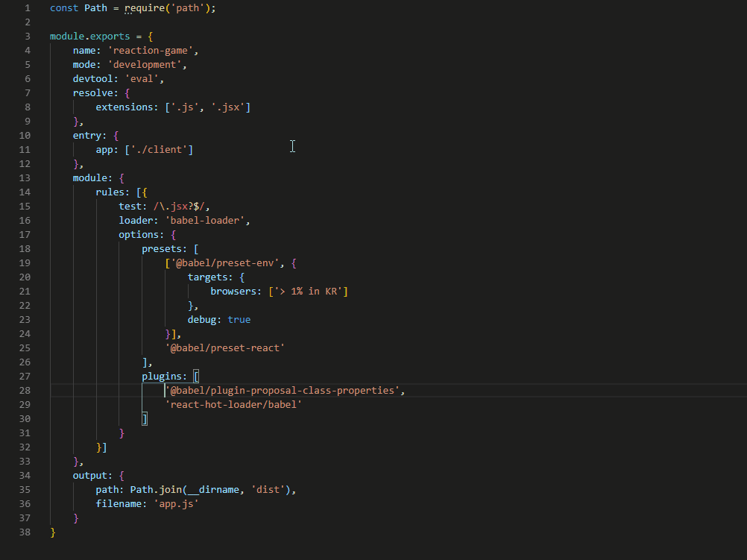Image resolution: width=747 pixels, height=560 pixels.
Task: Click the rules key on line 14
Action: [x=110, y=192]
